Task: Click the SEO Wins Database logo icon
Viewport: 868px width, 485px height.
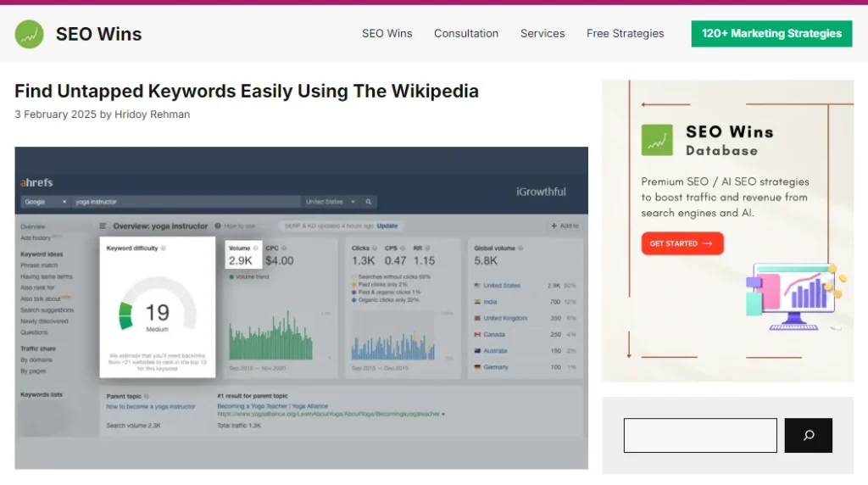Action: tap(657, 140)
